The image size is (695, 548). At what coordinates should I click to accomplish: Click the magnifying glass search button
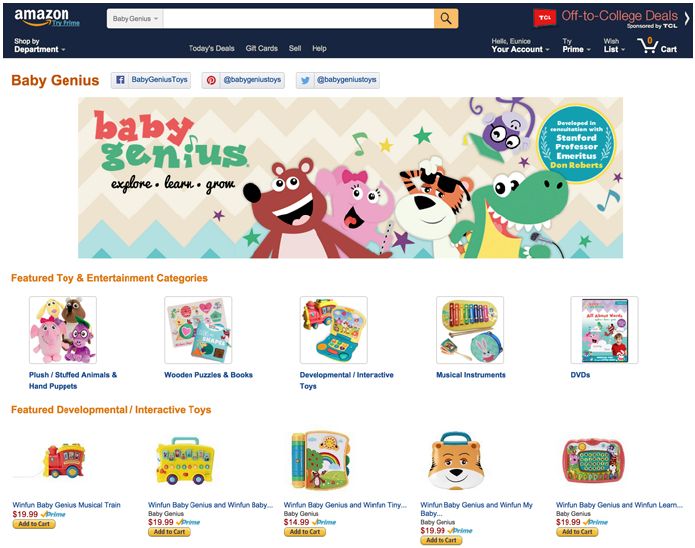[446, 19]
